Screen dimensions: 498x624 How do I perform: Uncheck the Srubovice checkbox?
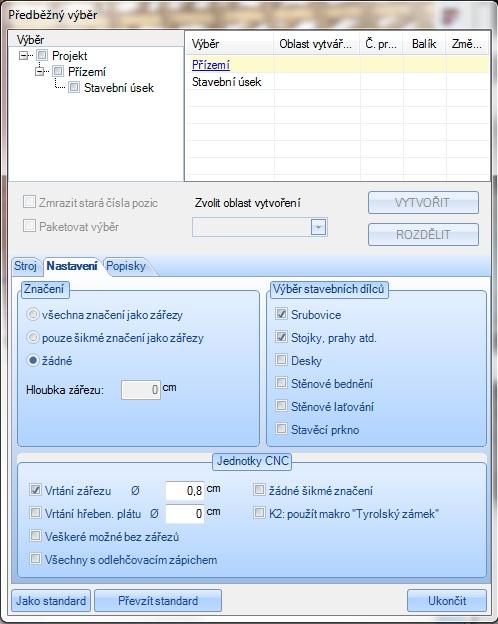point(281,314)
